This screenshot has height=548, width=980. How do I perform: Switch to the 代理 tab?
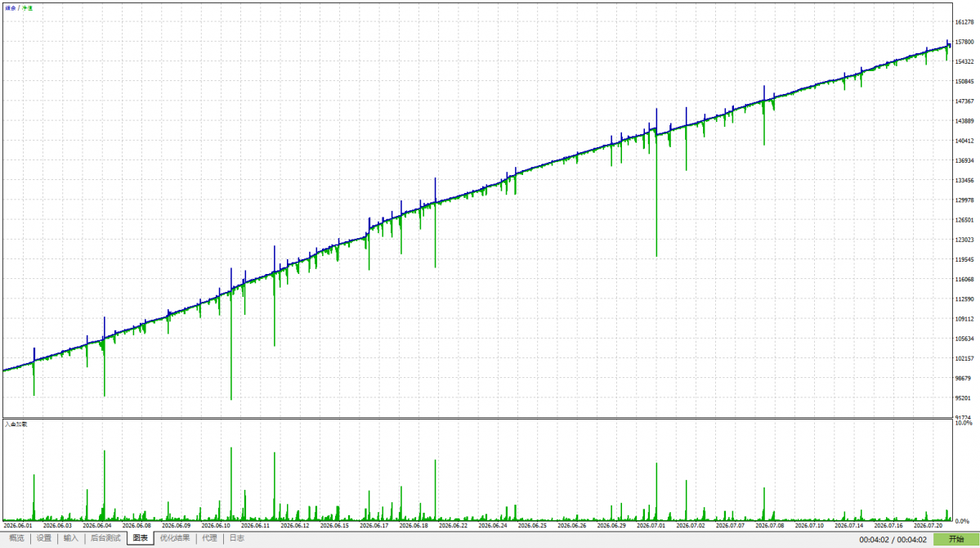[x=209, y=538]
